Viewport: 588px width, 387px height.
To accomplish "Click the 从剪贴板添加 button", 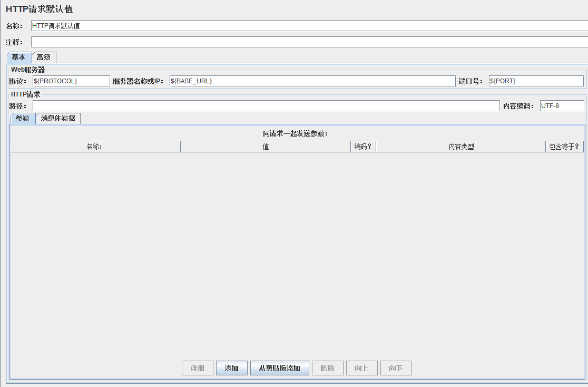I will (279, 367).
